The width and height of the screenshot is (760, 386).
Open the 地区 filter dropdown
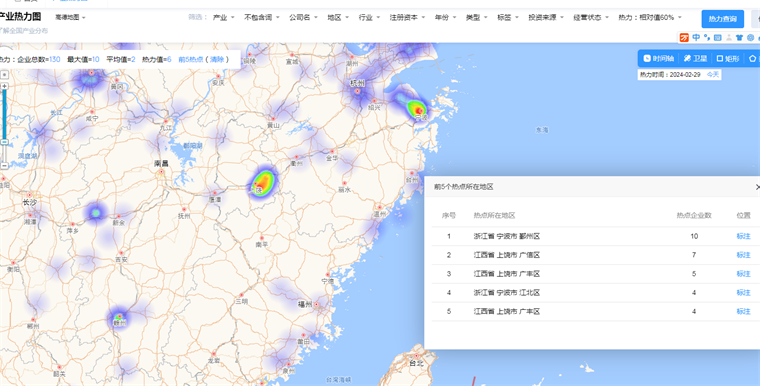click(338, 17)
